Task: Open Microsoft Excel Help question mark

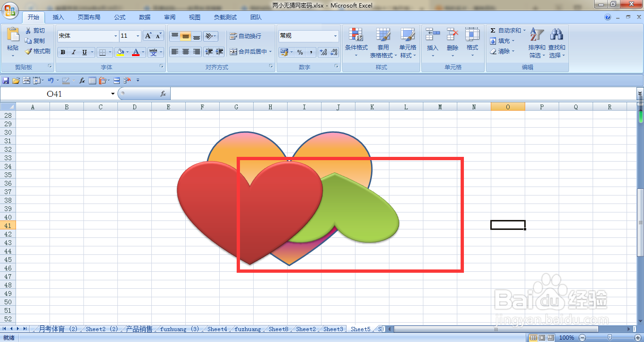Action: [x=608, y=17]
